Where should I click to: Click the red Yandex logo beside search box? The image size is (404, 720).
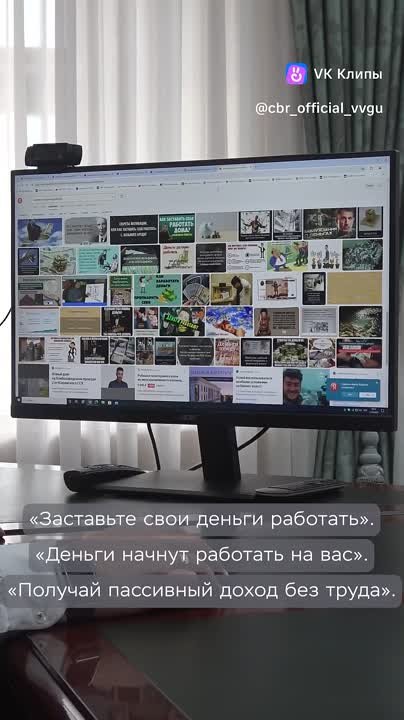(x=20, y=200)
